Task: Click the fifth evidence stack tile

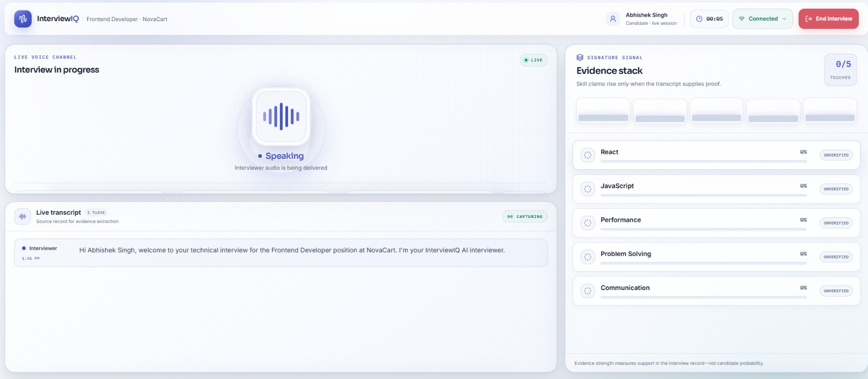Action: (x=830, y=111)
